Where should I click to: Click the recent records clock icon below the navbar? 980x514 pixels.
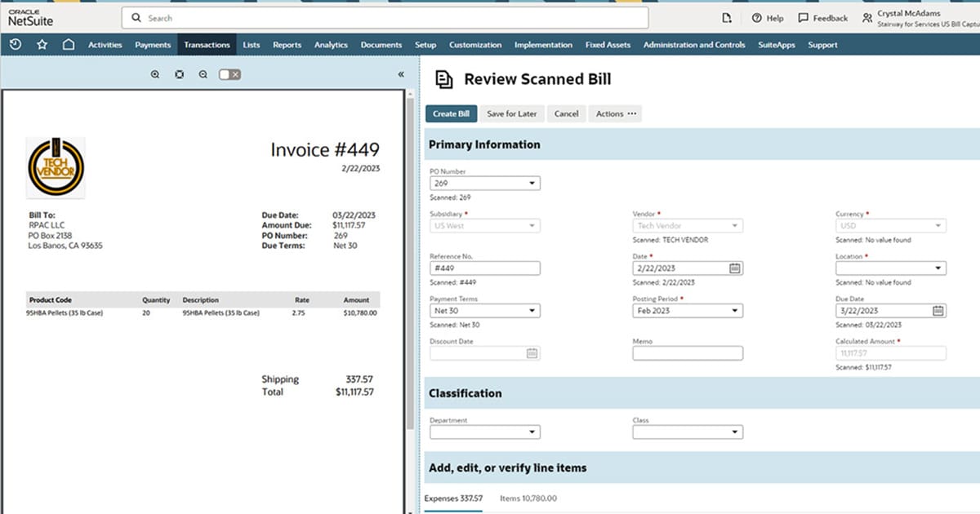16,45
